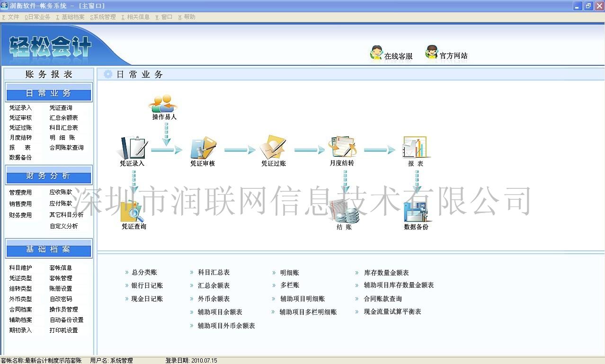Open the 系统管理 menu

[x=103, y=17]
